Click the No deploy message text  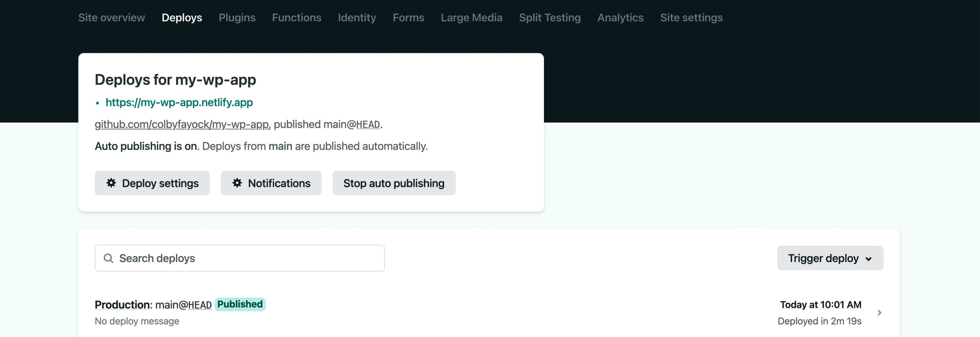[x=137, y=321]
